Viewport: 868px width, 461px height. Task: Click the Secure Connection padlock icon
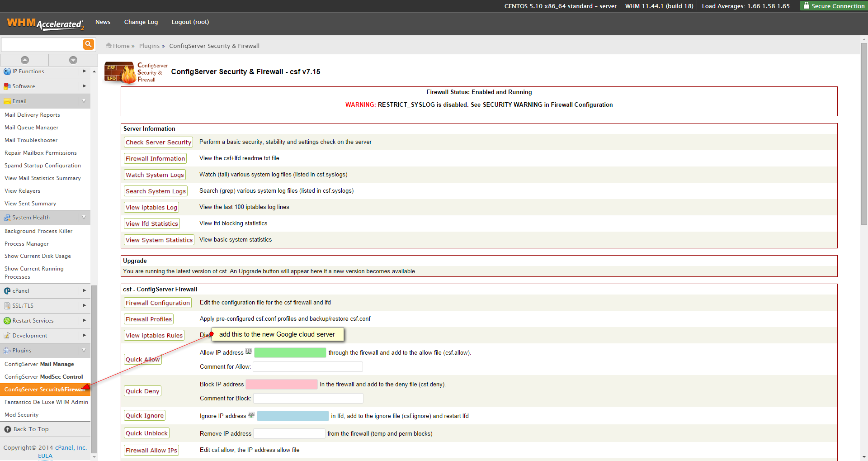(x=806, y=5)
